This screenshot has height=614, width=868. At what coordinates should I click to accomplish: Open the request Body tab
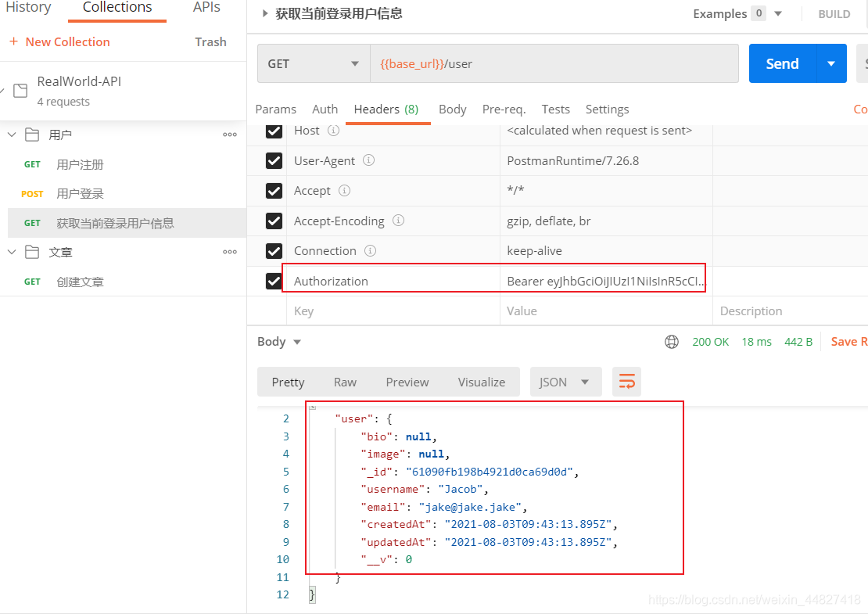click(452, 109)
